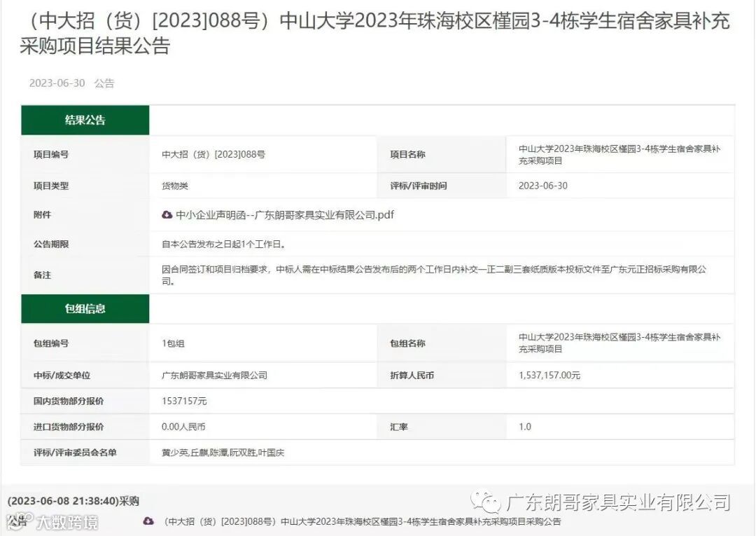Select committee names 黄少英,丘麒,陈潭,阮双胜,叶国庆

click(x=223, y=453)
